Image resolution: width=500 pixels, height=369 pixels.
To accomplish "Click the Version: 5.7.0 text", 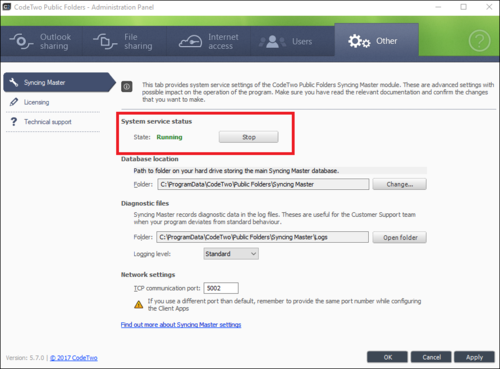I will [25, 358].
